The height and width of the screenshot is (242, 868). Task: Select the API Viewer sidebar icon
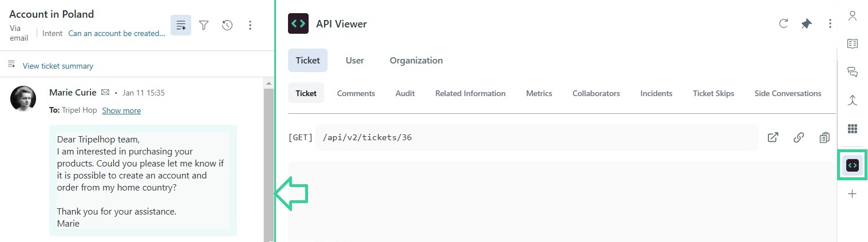pyautogui.click(x=853, y=165)
